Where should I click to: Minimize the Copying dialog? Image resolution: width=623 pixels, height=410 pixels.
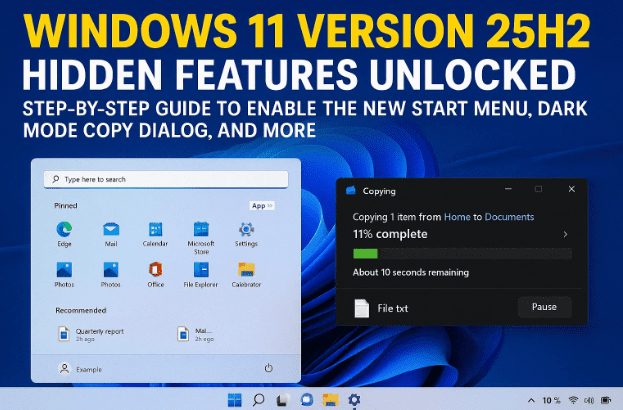[x=508, y=189]
